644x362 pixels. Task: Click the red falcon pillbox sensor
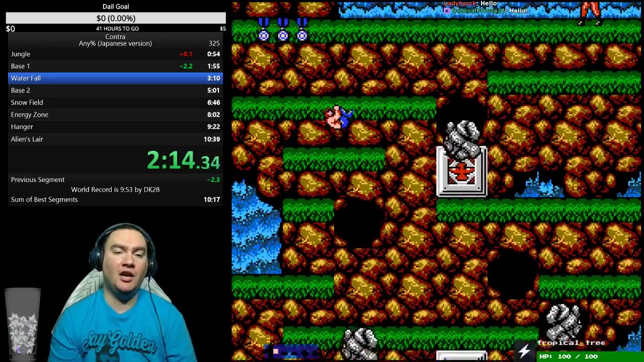(x=461, y=171)
